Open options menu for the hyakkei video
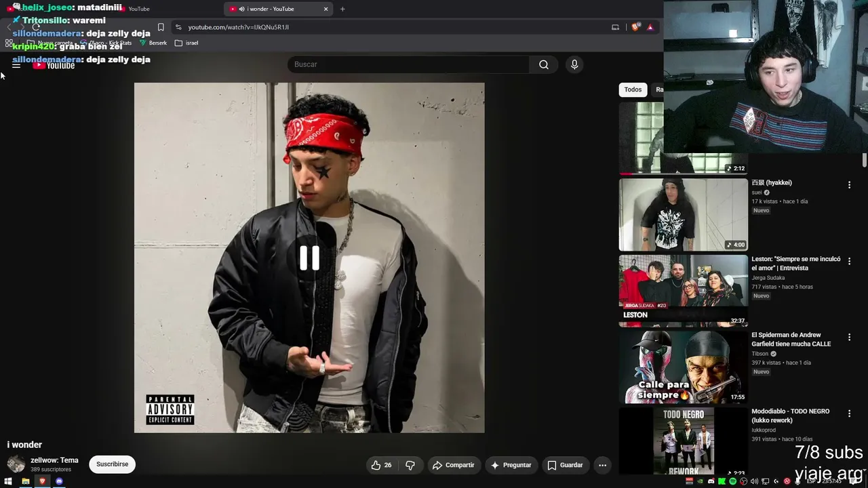 (849, 185)
